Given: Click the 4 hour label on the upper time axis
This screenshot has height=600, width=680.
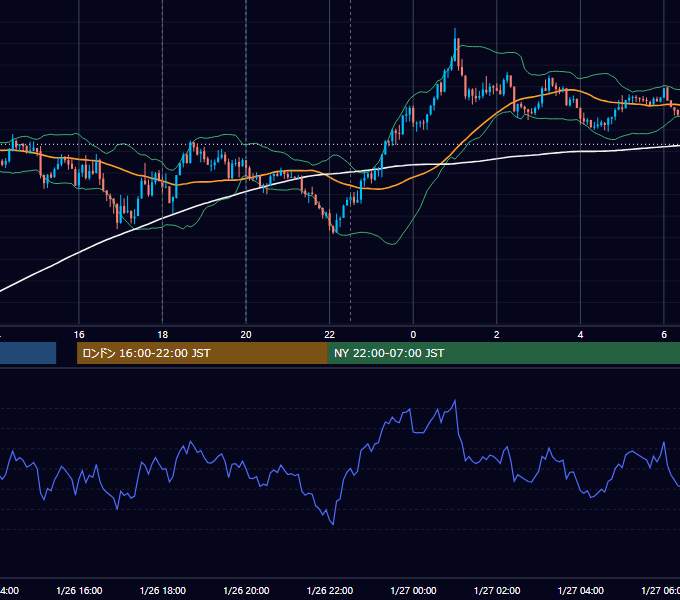Looking at the screenshot, I should point(580,335).
